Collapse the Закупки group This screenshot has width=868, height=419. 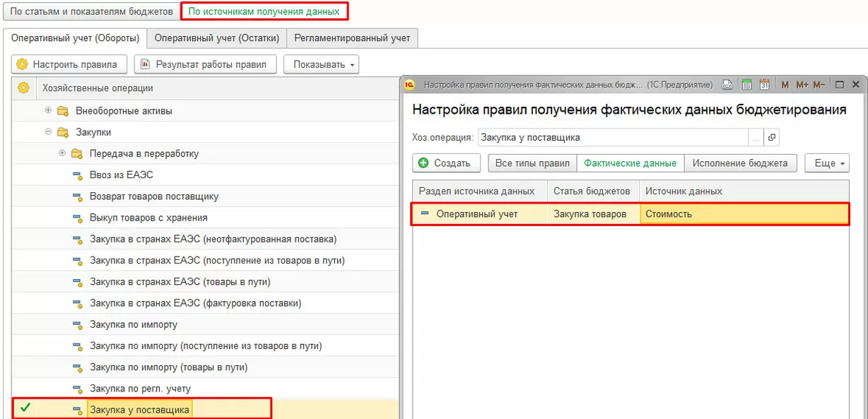(x=48, y=132)
